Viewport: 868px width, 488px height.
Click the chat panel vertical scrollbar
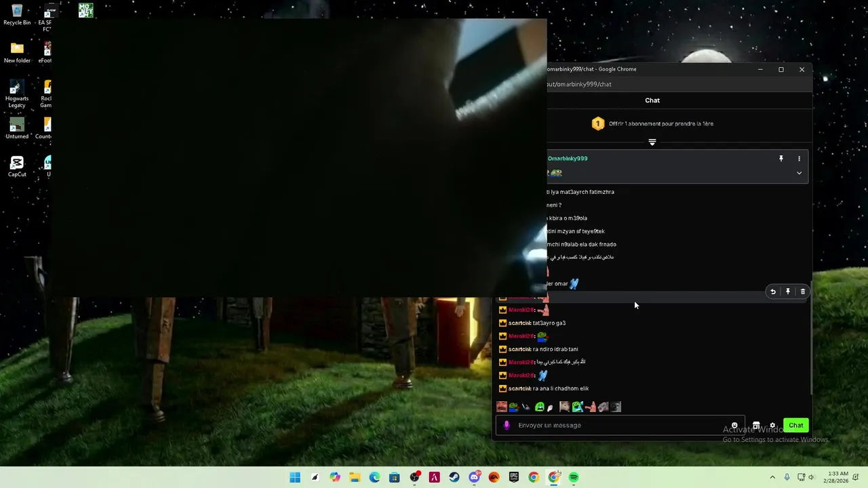tap(812, 338)
